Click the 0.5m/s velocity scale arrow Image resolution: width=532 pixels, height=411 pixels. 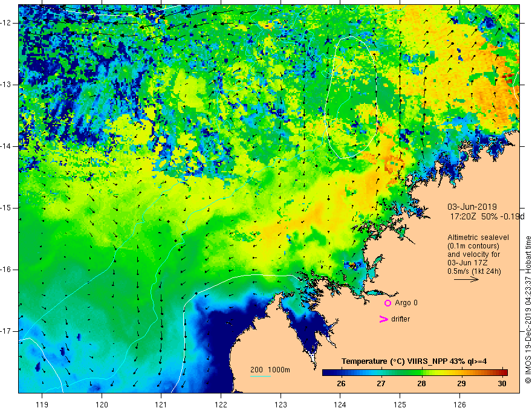click(x=466, y=279)
